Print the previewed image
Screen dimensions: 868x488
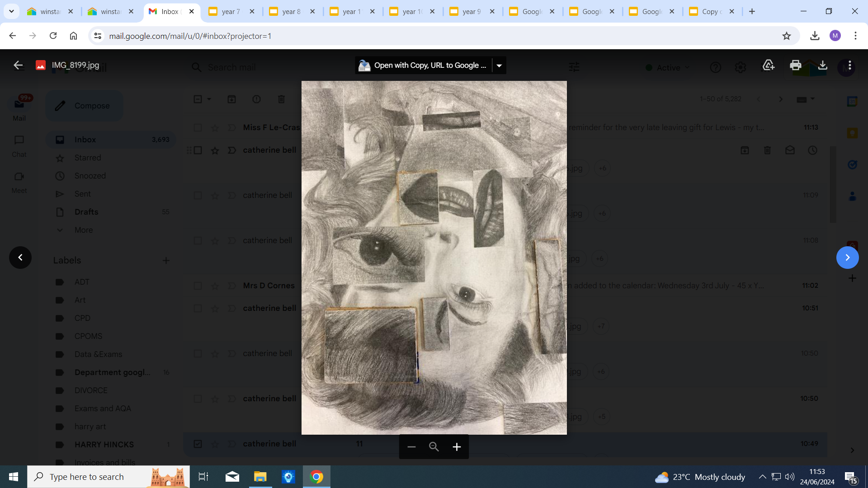[x=795, y=65]
